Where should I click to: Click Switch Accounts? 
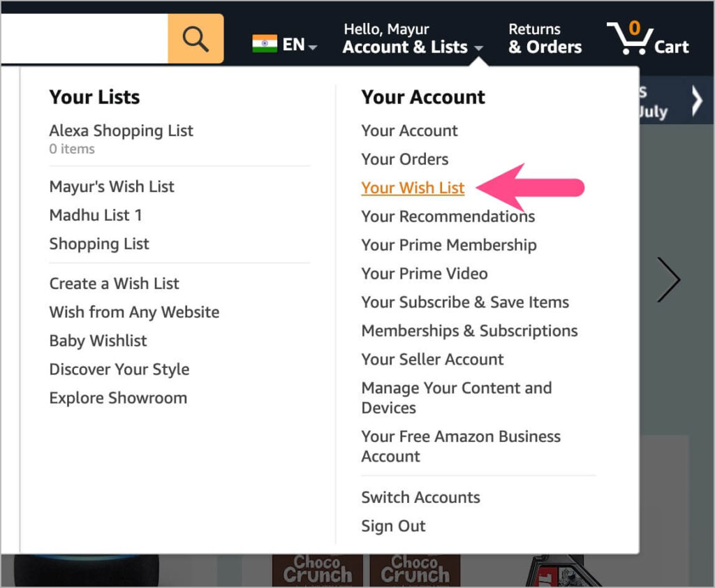click(x=420, y=497)
